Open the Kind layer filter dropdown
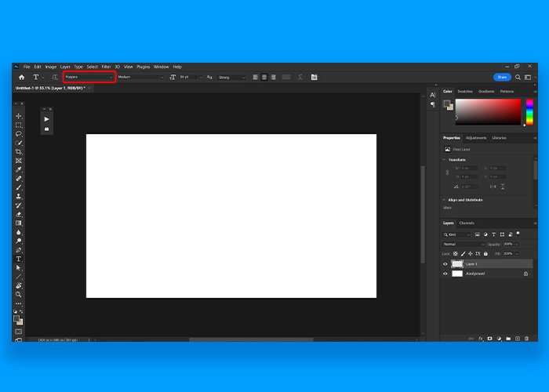The height and width of the screenshot is (392, 549). (x=456, y=234)
